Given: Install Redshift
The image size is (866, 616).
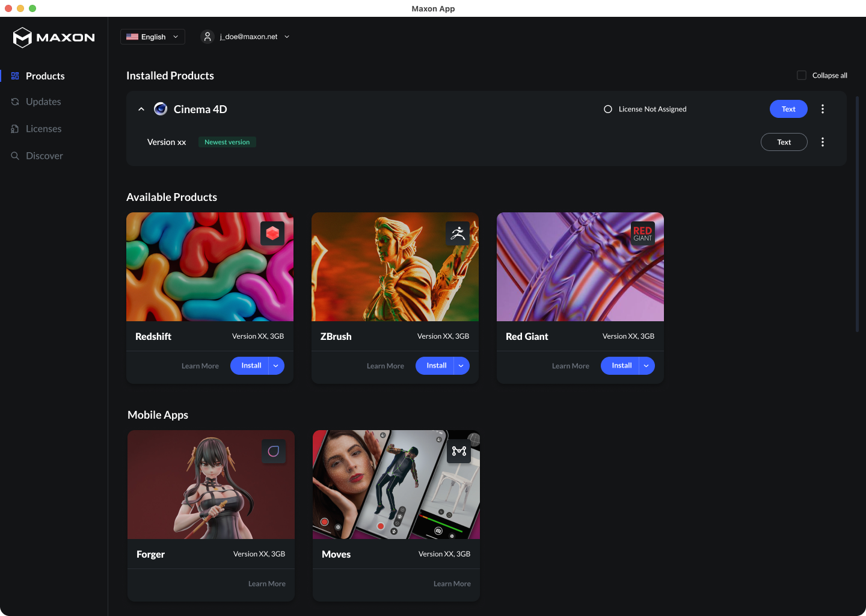Looking at the screenshot, I should tap(251, 366).
